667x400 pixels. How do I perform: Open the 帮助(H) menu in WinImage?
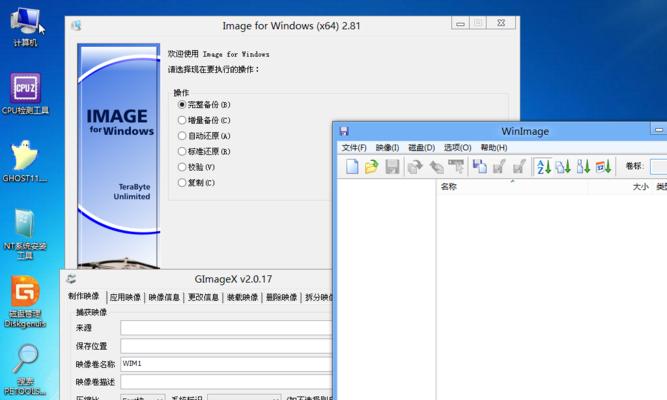[493, 148]
